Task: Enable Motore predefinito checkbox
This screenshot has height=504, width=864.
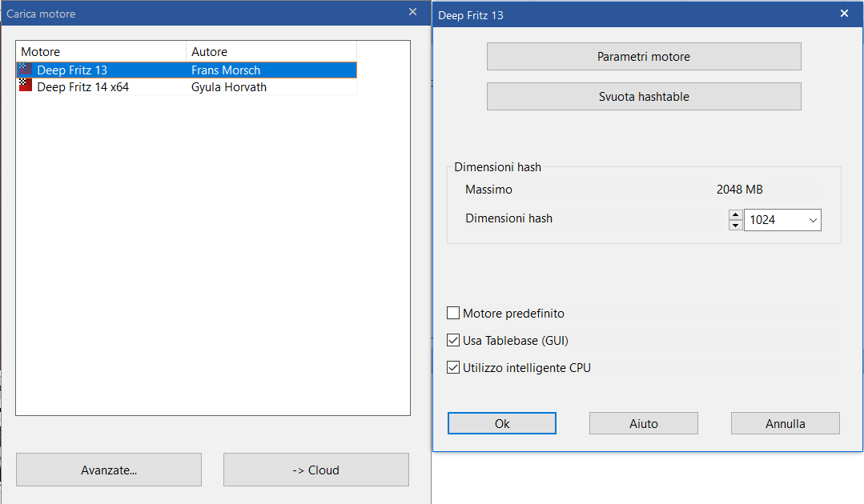Action: pyautogui.click(x=453, y=313)
